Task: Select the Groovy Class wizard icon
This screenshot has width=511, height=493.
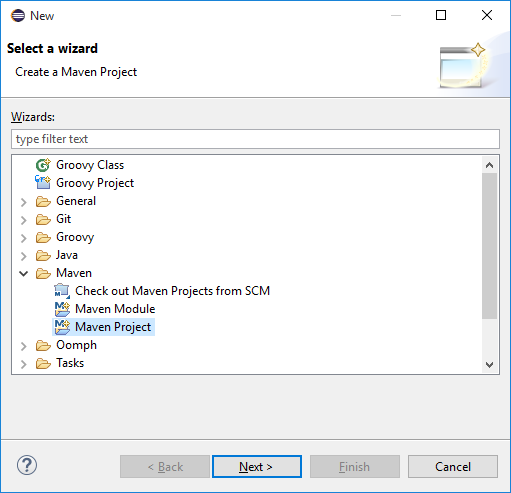Action: [x=43, y=165]
